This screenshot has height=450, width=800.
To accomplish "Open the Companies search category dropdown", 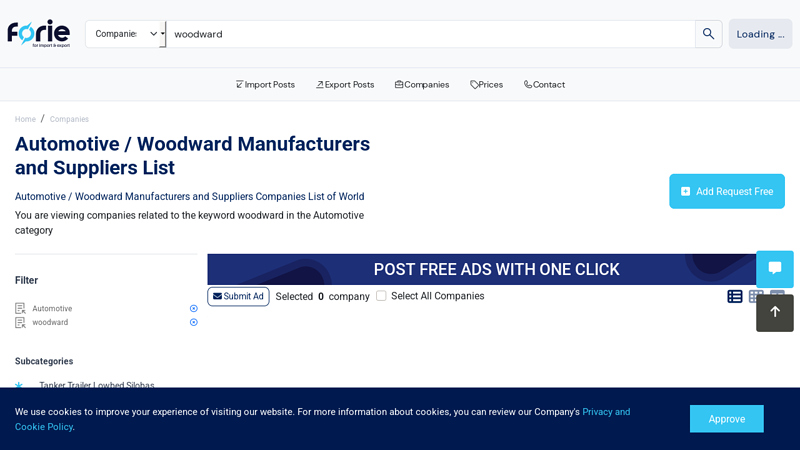I will (x=126, y=34).
